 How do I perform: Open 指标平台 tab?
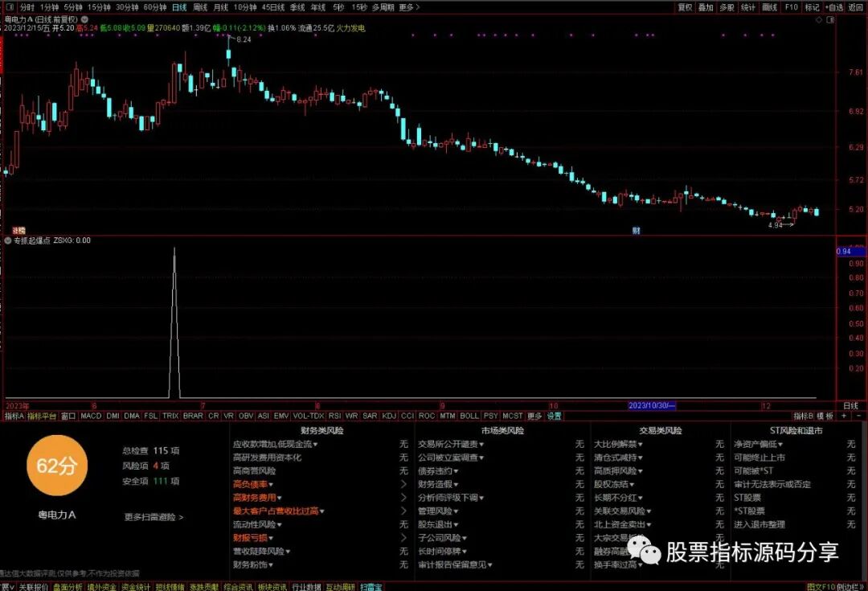pos(42,416)
